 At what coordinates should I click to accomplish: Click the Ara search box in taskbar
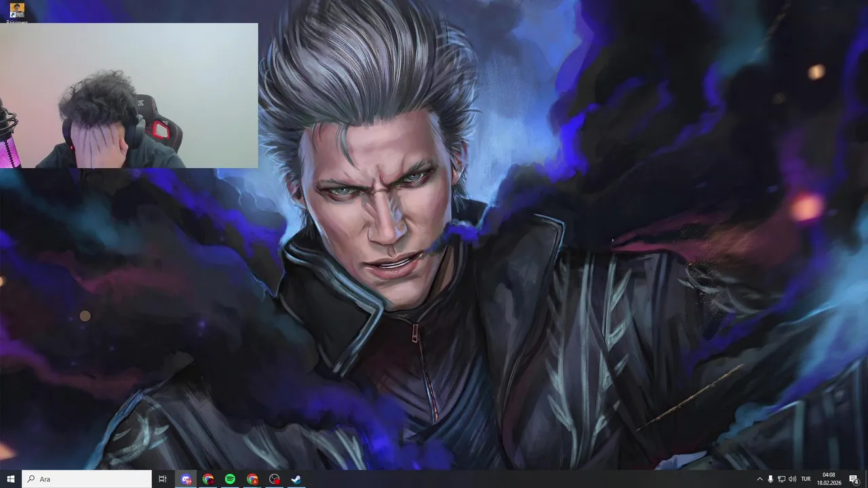pyautogui.click(x=87, y=479)
